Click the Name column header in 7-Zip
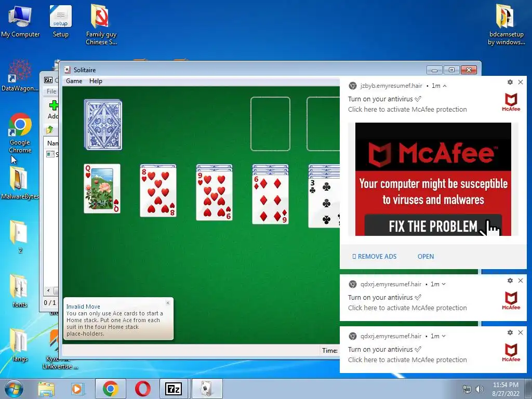Image resolution: width=532 pixels, height=399 pixels. pyautogui.click(x=51, y=143)
